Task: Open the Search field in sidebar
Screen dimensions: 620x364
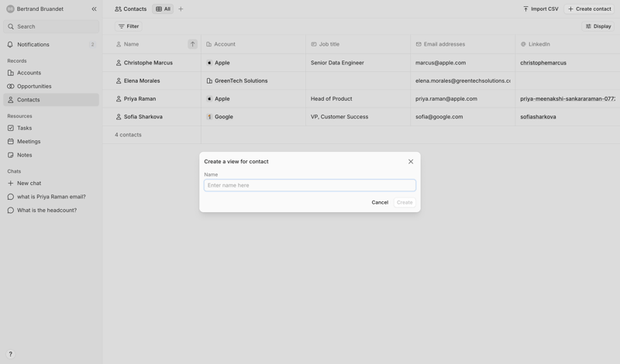Action: point(51,26)
